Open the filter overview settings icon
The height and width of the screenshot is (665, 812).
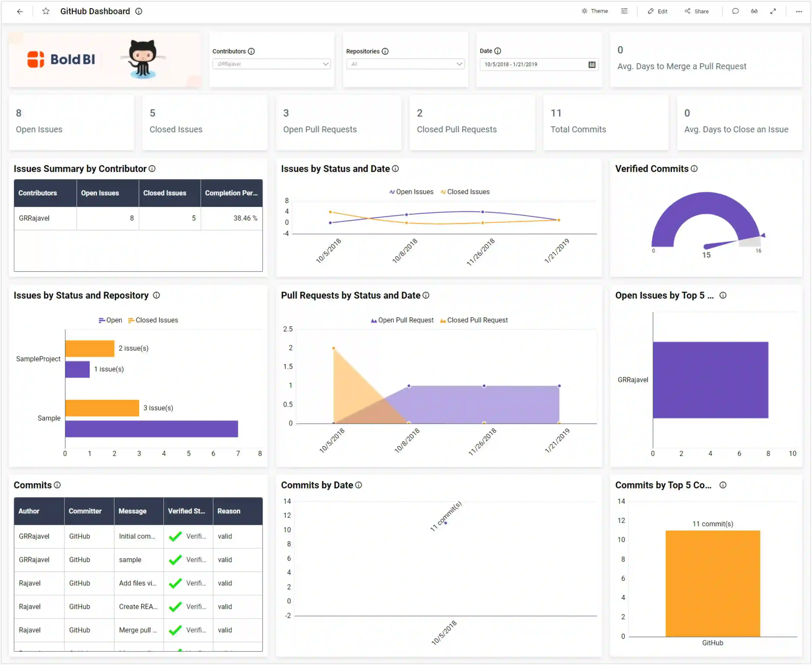pos(624,11)
